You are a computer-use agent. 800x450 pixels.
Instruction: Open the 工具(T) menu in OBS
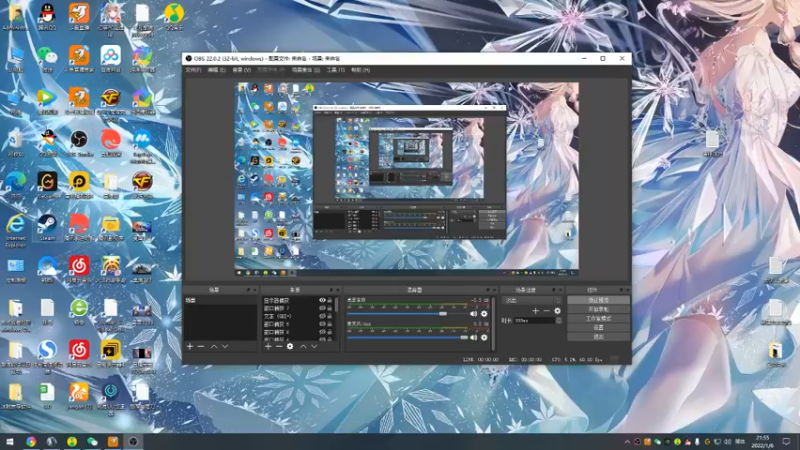[335, 70]
